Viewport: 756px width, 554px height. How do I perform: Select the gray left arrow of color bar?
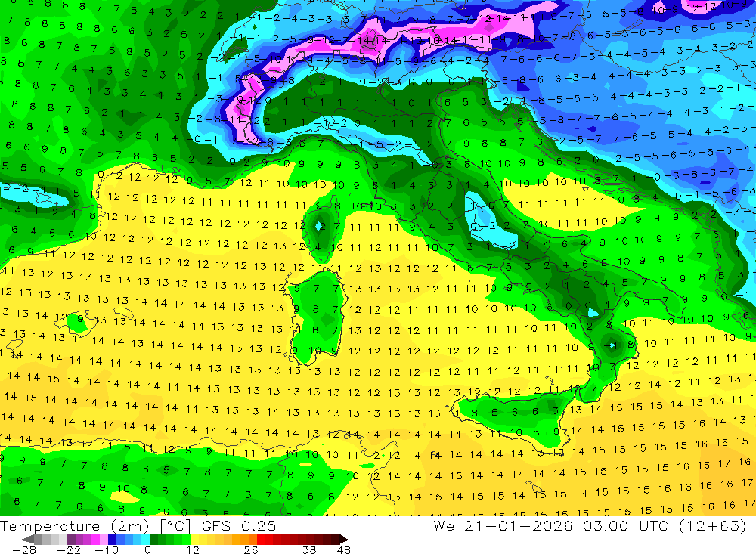click(27, 539)
